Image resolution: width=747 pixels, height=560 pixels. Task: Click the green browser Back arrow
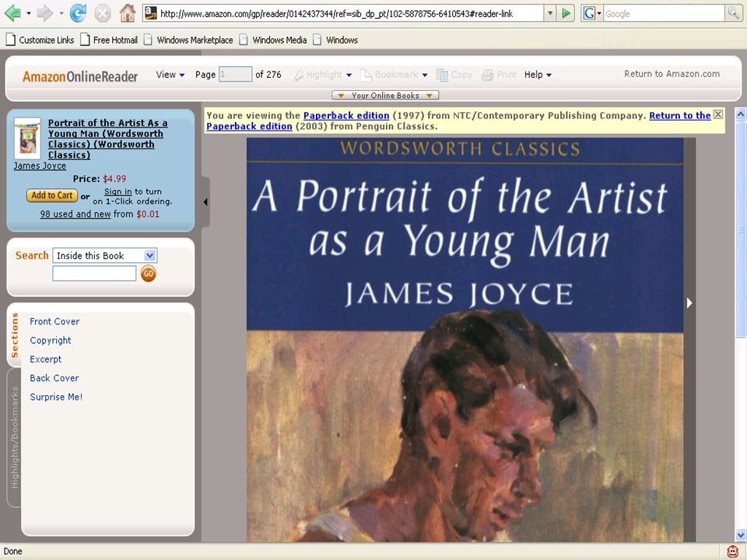click(x=12, y=13)
